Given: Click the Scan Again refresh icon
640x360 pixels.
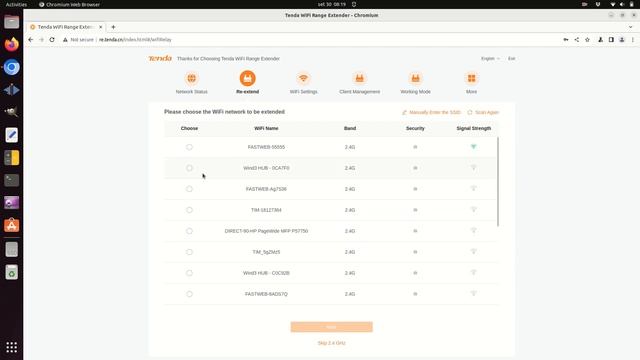Looking at the screenshot, I should click(x=470, y=112).
